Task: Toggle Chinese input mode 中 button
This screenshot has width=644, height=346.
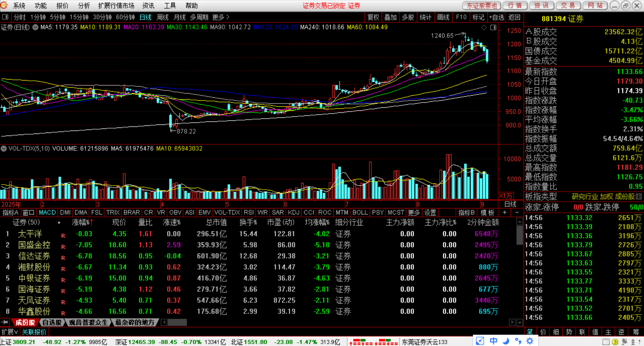Action: [x=493, y=341]
